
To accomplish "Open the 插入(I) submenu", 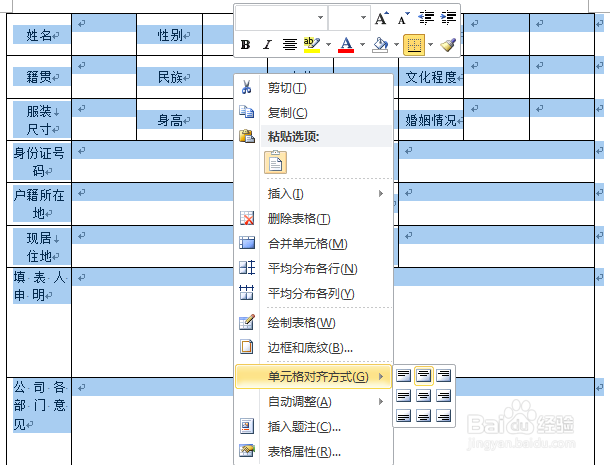I will tap(314, 194).
